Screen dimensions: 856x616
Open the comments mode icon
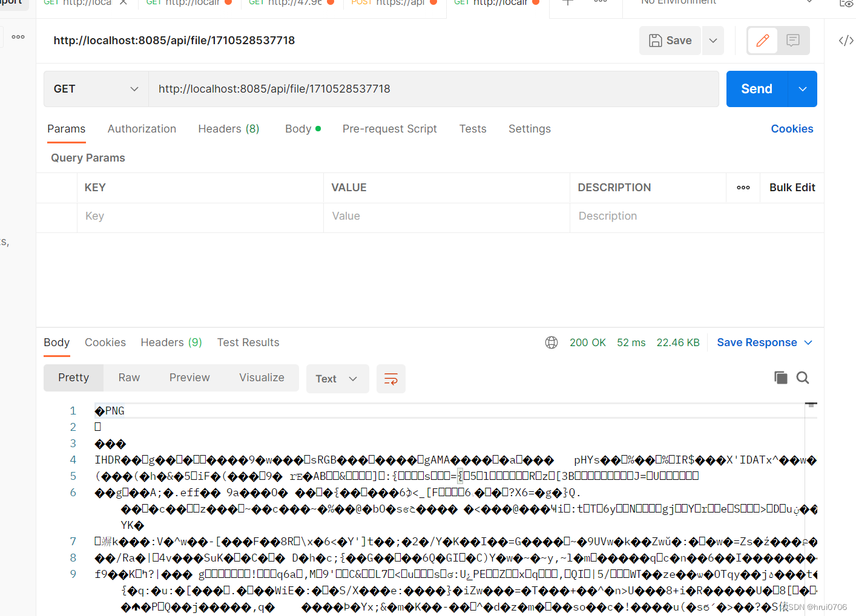tap(793, 41)
